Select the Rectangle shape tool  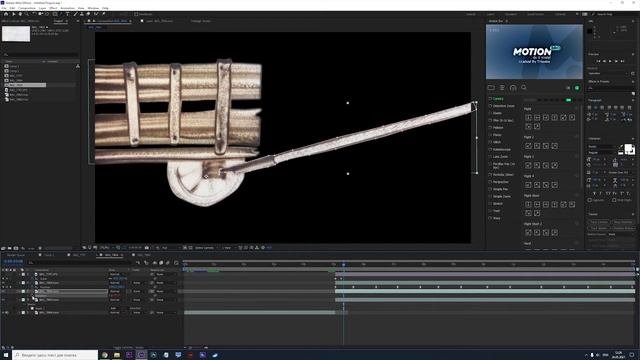point(55,14)
